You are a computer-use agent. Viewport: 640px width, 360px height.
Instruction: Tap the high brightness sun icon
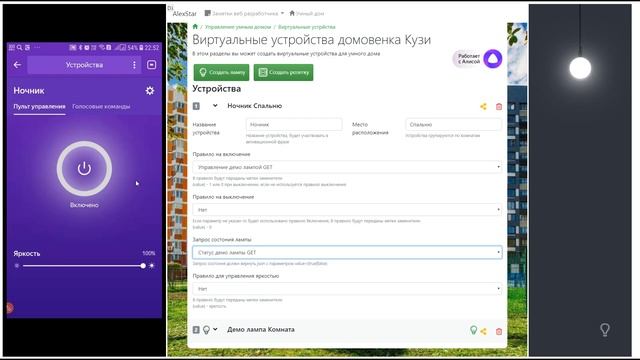click(152, 266)
